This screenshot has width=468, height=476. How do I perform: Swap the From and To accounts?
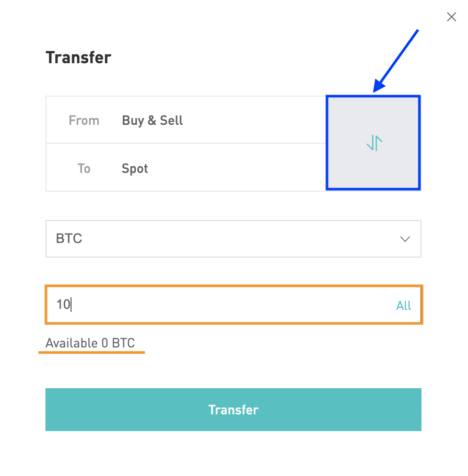[x=373, y=143]
